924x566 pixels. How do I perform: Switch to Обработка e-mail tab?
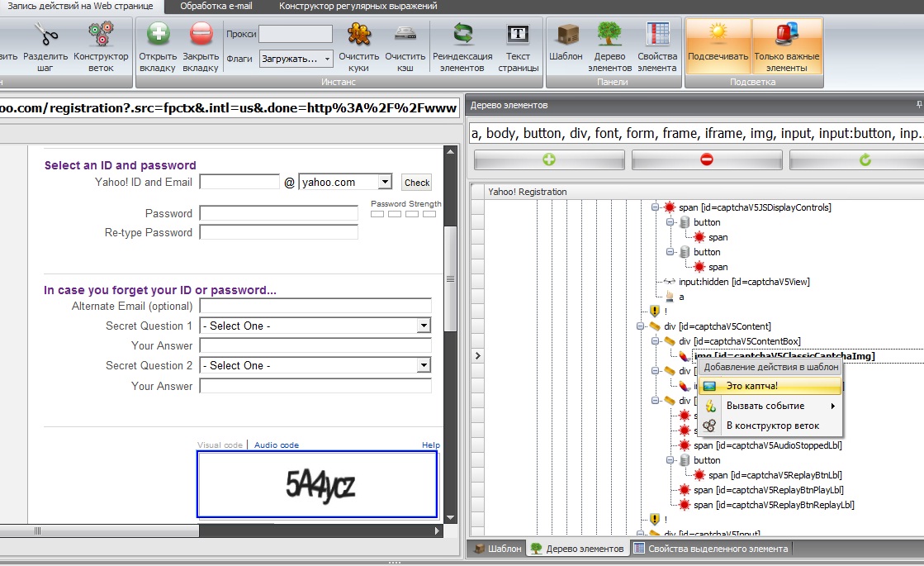pos(216,6)
